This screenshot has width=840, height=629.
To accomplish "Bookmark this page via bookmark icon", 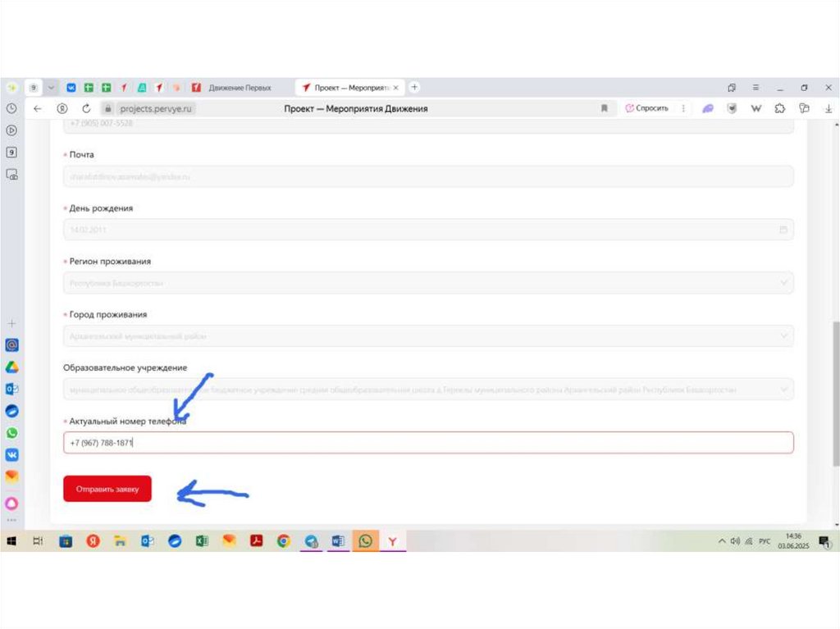I will tap(605, 108).
